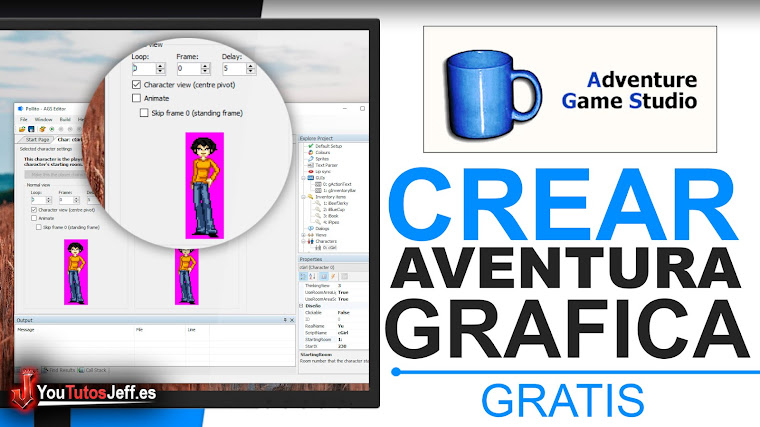The width and height of the screenshot is (760, 427).
Task: Click the Loop field in the editor pane
Action: [x=38, y=200]
